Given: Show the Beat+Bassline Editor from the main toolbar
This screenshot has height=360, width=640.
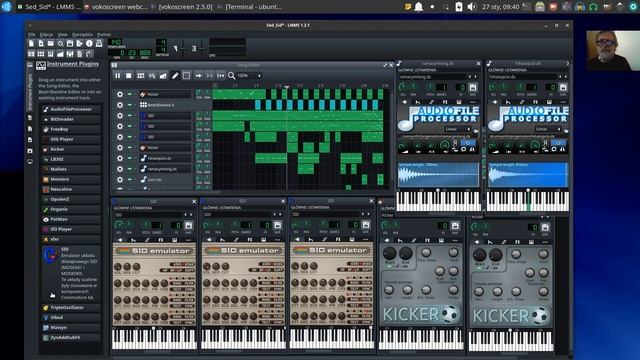Looking at the screenshot, I should click(x=41, y=54).
